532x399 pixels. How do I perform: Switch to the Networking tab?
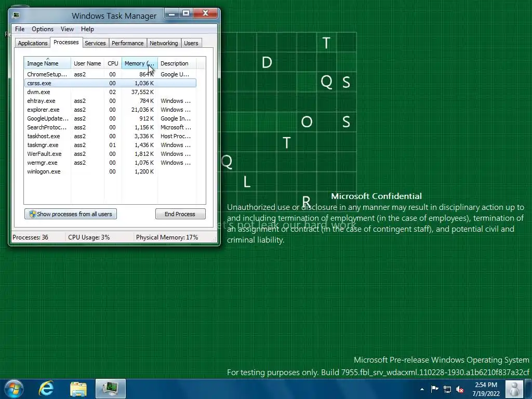tap(164, 43)
